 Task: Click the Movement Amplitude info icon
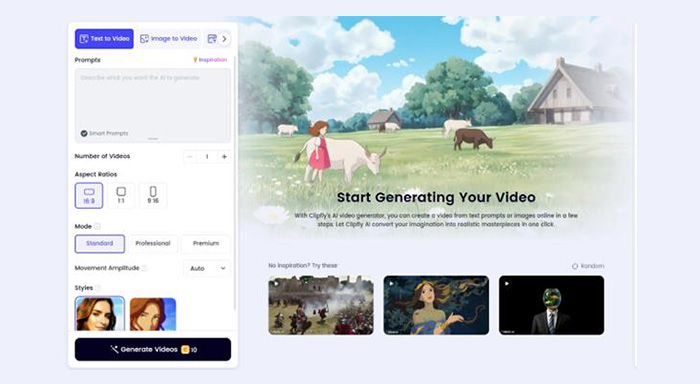click(144, 268)
